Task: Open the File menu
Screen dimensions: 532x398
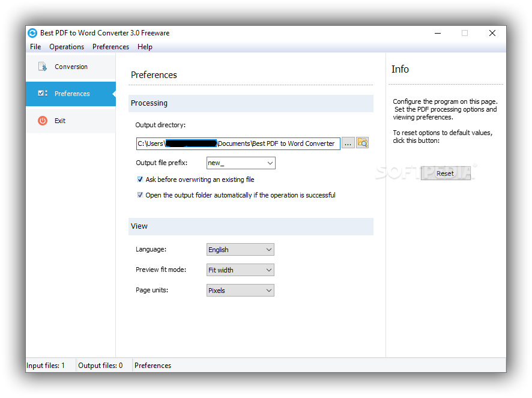Action: pos(35,46)
